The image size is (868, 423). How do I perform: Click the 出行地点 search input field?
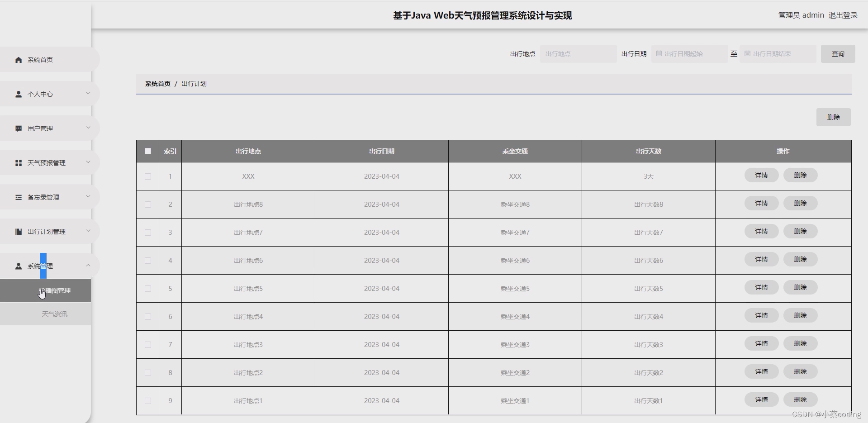pyautogui.click(x=578, y=54)
